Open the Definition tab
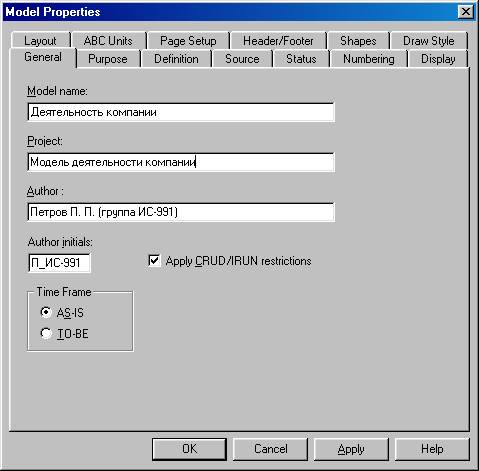 click(x=176, y=59)
